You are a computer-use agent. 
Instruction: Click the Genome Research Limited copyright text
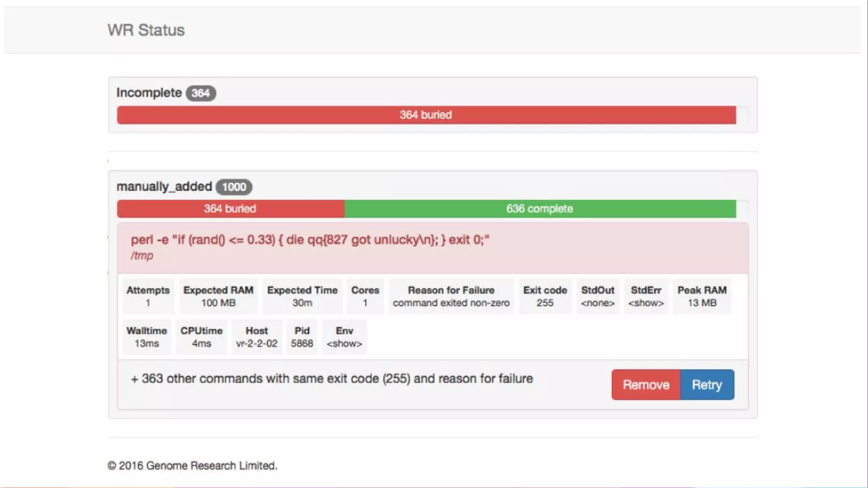(192, 466)
